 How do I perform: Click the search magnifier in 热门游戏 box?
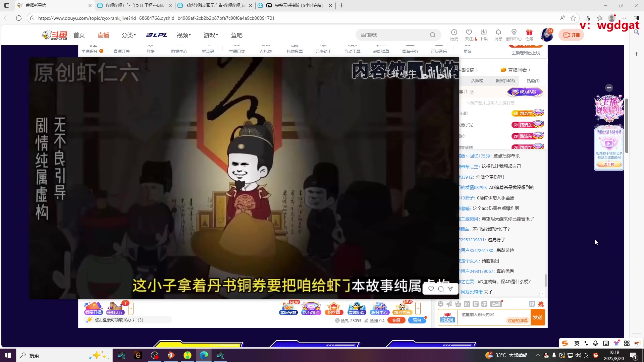point(432,35)
